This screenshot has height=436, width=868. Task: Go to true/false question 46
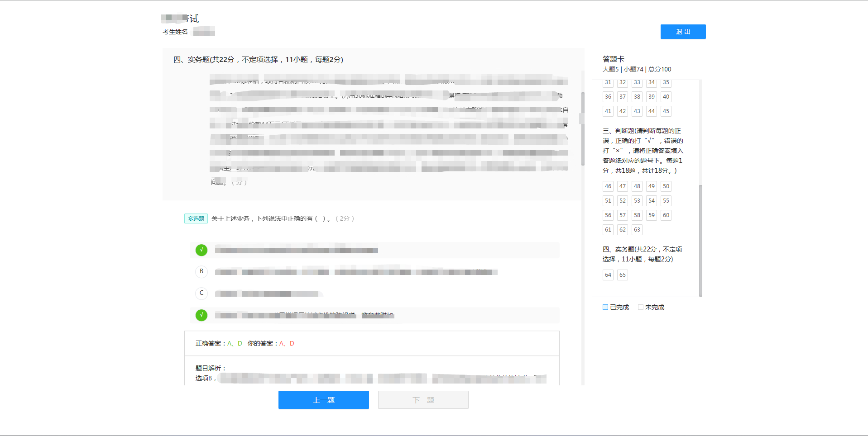click(x=608, y=186)
